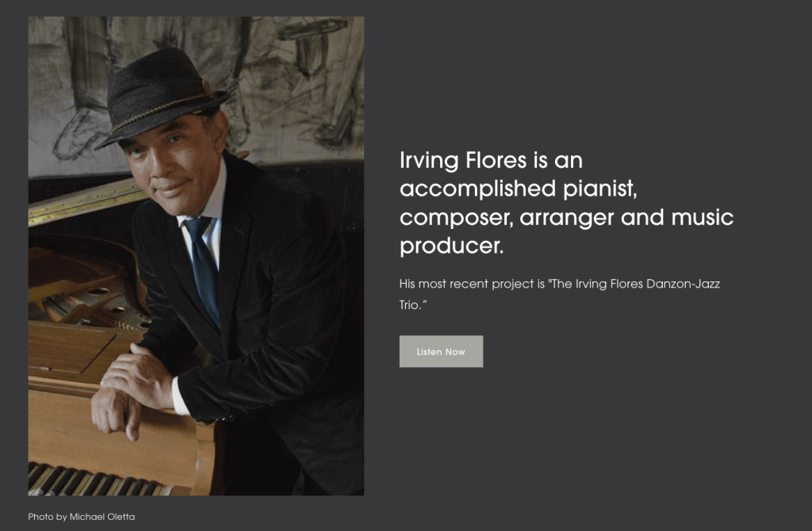Click the fedora hat in the photo
The height and width of the screenshot is (531, 812).
159,94
